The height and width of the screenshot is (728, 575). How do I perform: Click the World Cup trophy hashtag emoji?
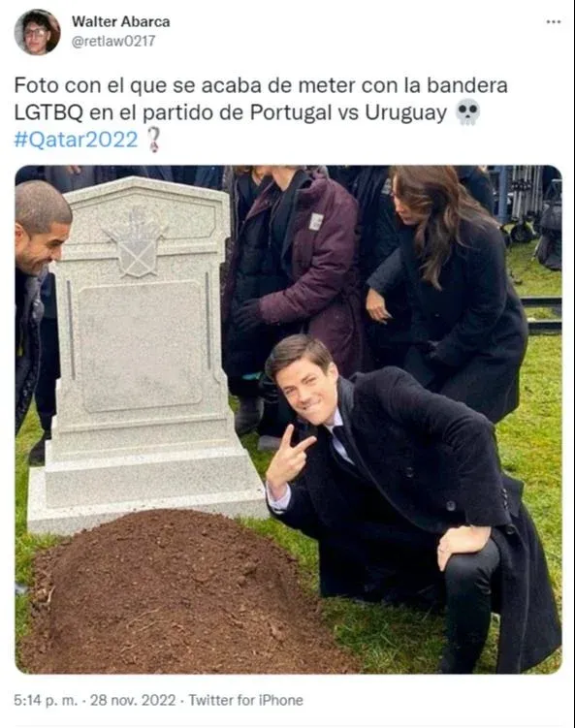(154, 140)
